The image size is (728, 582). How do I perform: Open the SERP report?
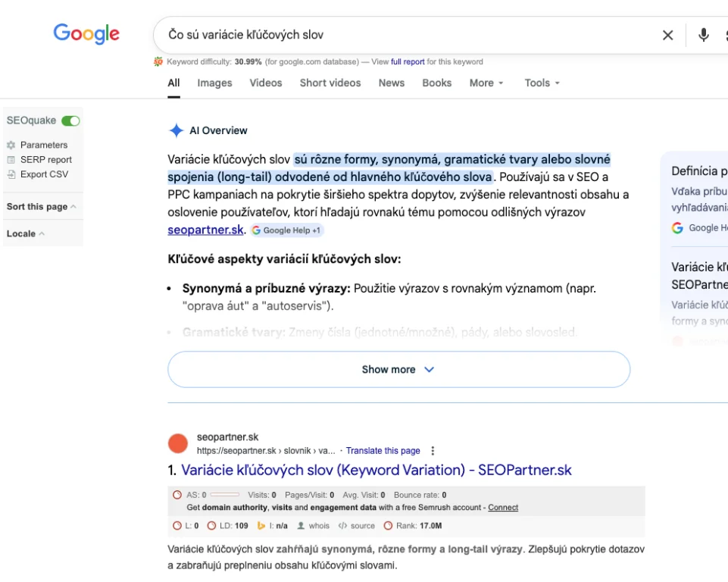point(46,160)
